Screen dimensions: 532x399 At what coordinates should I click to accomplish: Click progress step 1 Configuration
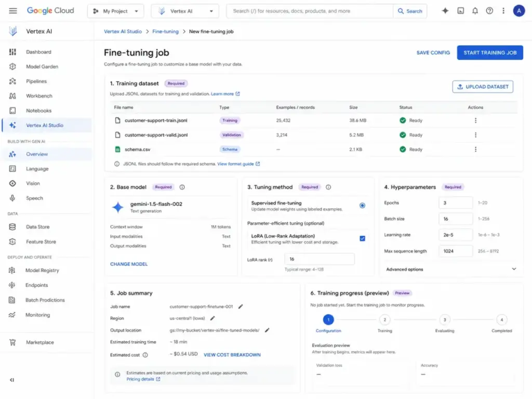point(328,320)
